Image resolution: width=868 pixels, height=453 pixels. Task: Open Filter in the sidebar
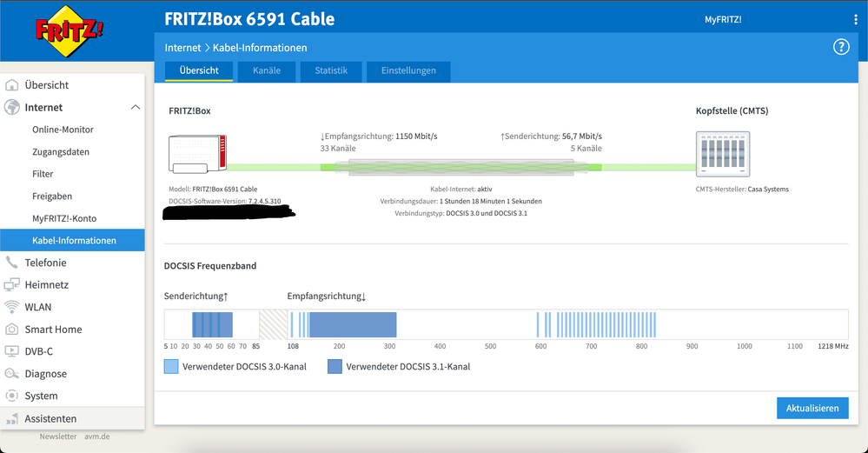(x=43, y=174)
